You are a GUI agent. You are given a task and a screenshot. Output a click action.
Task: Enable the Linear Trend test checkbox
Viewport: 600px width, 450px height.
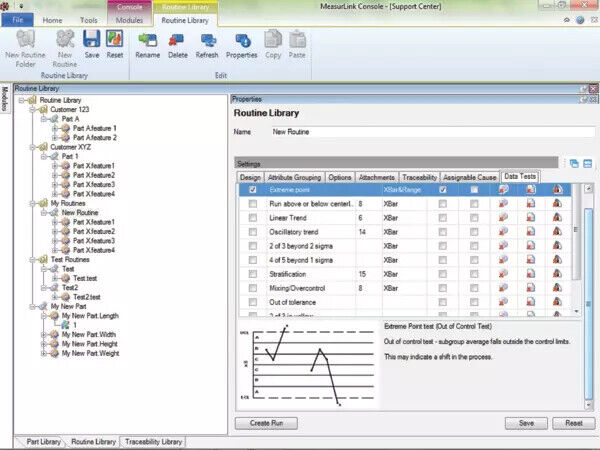[x=253, y=218]
